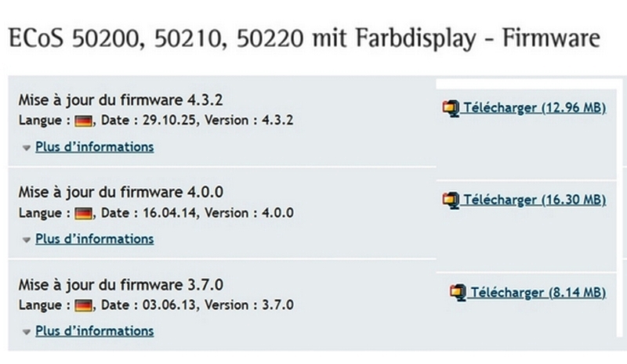The height and width of the screenshot is (364, 627).
Task: Click title "Mise à jour du firmware 4.3.2"
Action: click(x=114, y=100)
